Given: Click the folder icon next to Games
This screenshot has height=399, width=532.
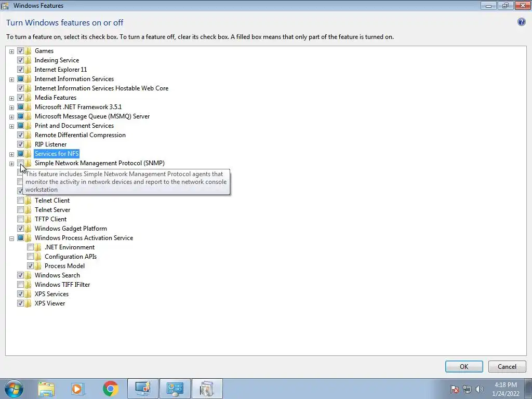Looking at the screenshot, I should pos(28,51).
